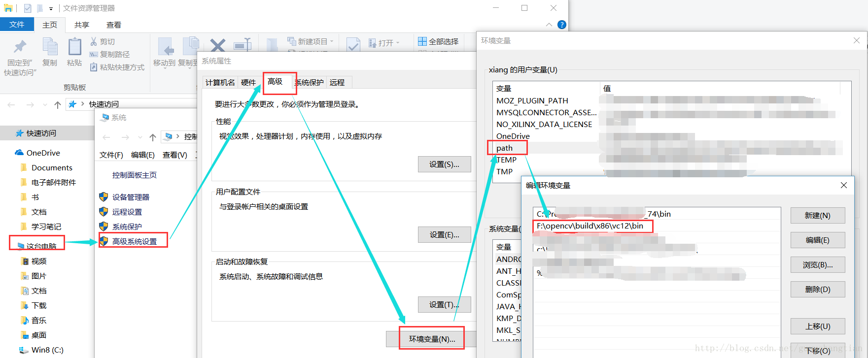Click the Back arrow in File Explorer
This screenshot has height=358, width=868.
tap(11, 104)
